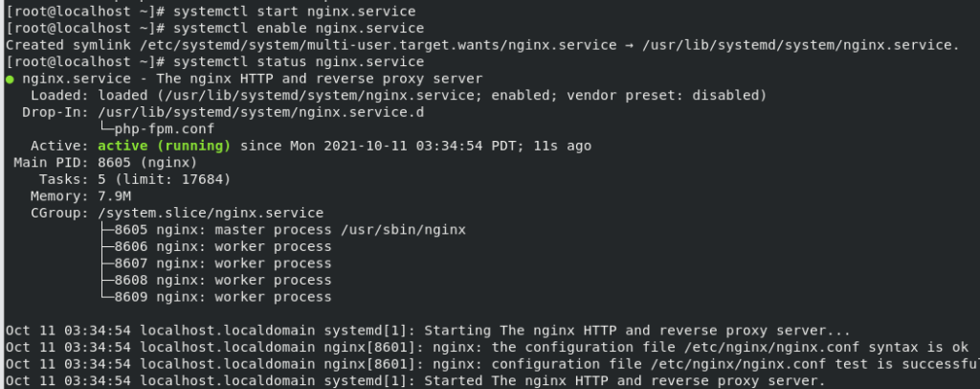Click the 'systemctl status nginx.service' command

(299, 62)
